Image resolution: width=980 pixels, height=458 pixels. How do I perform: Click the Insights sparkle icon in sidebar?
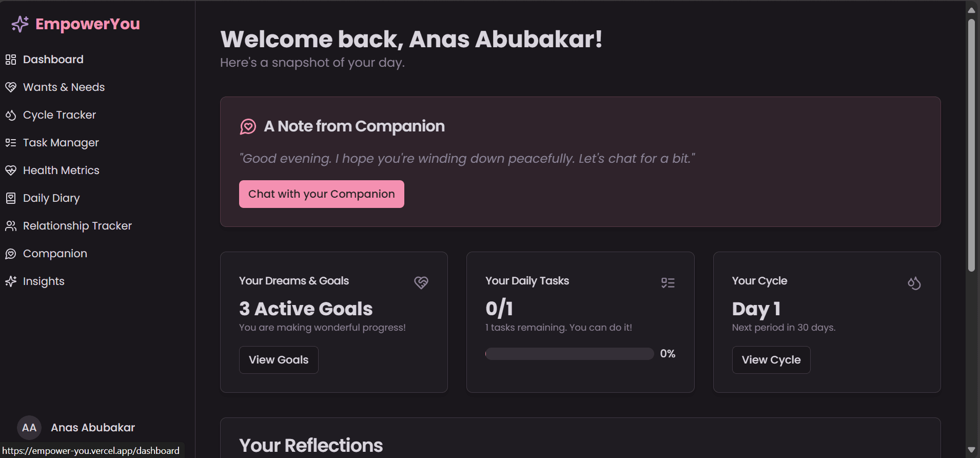[x=11, y=281]
